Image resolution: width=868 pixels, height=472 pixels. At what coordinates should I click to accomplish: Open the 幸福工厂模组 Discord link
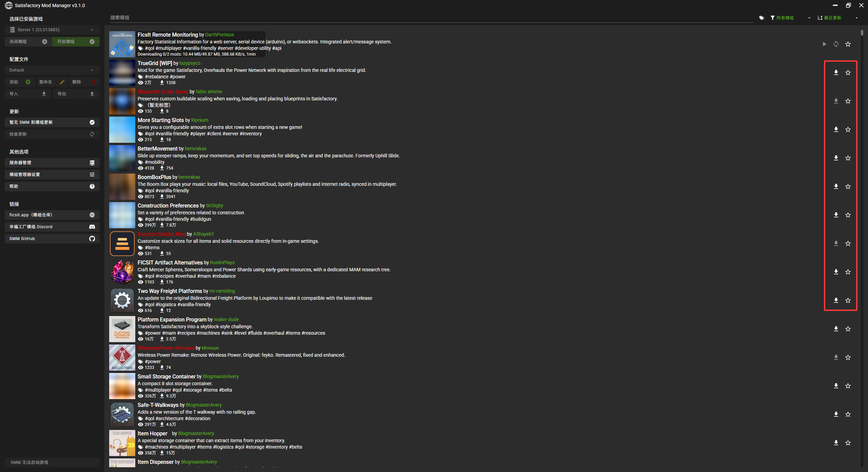point(52,227)
